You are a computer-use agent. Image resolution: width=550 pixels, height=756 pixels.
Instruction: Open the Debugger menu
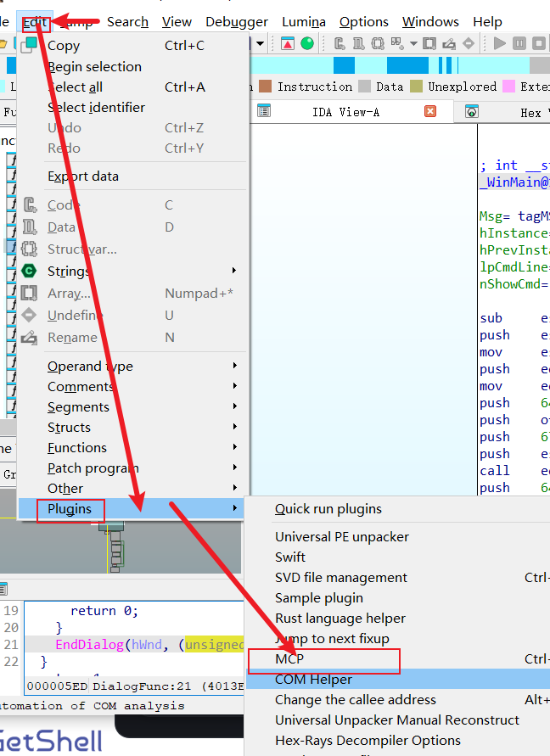pos(237,21)
